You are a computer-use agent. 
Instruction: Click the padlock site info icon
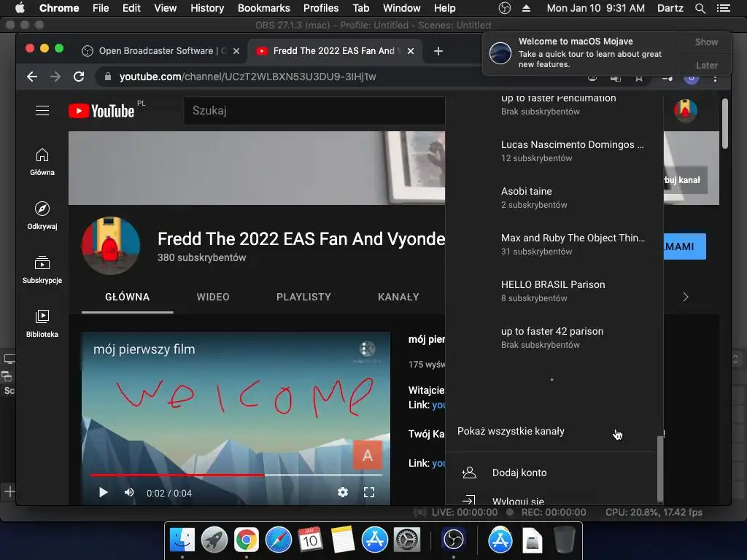108,77
